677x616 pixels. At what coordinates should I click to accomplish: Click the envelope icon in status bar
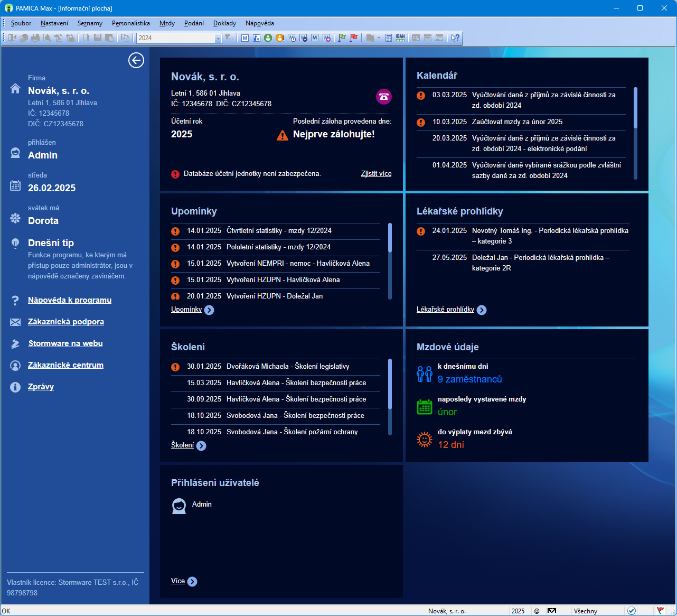pos(552,611)
